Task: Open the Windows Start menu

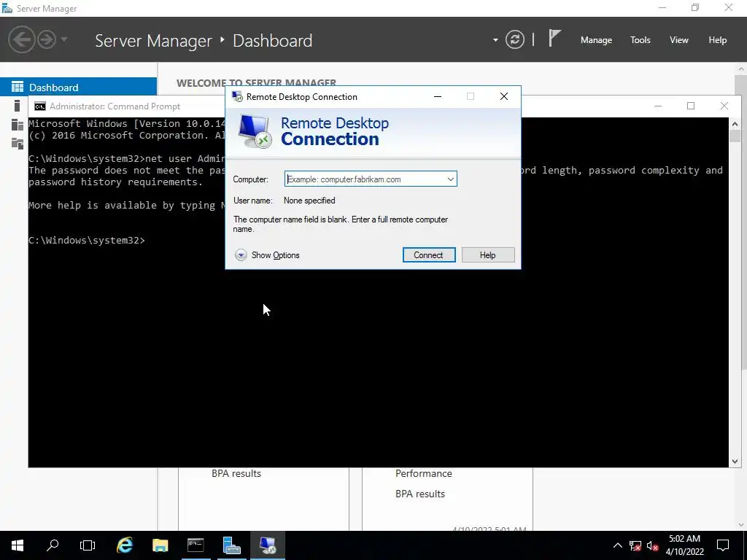Action: click(18, 545)
